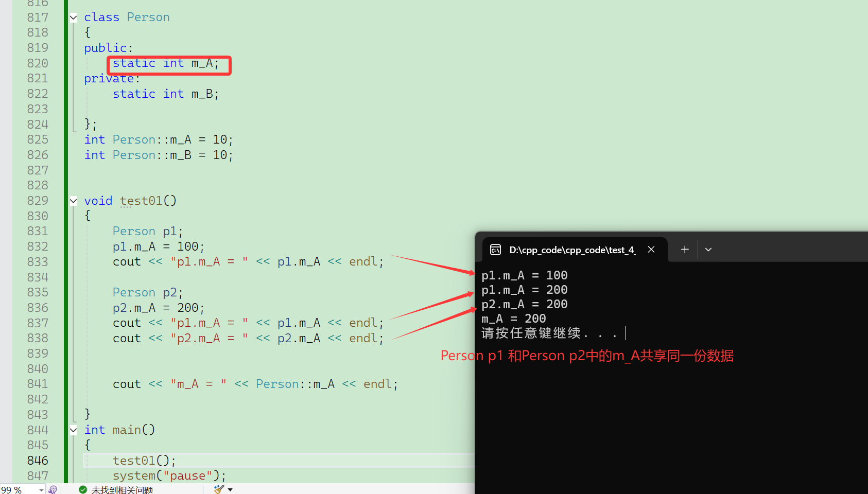Click line number 820 in the gutter
This screenshot has width=868, height=494.
click(x=38, y=63)
